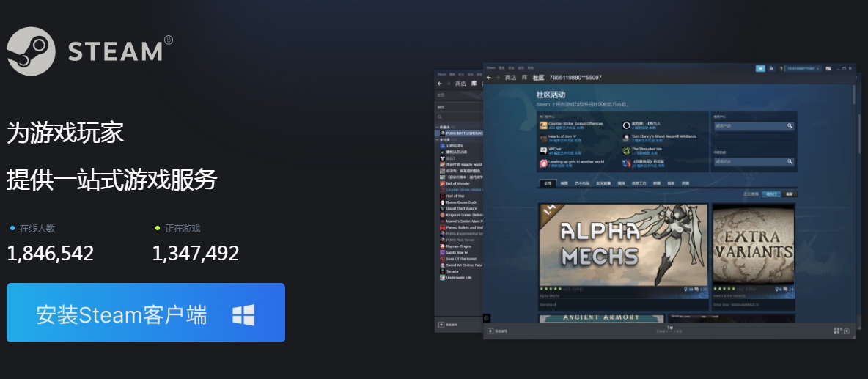
Task: Click the Leveling up girls hub icon
Action: 543,162
